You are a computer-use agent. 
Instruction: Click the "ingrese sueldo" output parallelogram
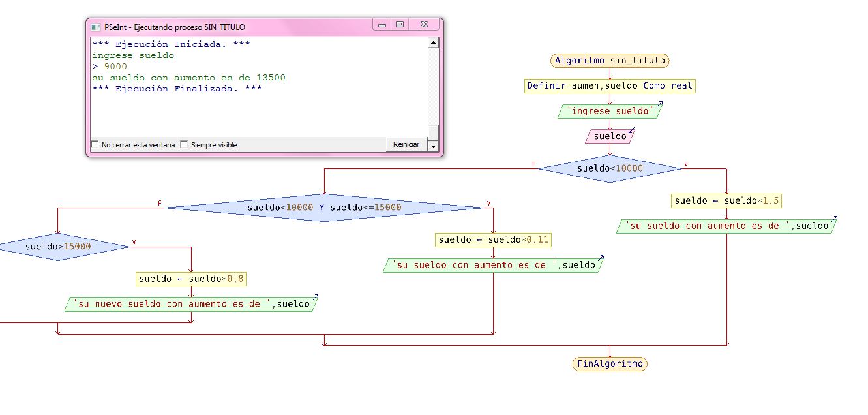pos(609,111)
